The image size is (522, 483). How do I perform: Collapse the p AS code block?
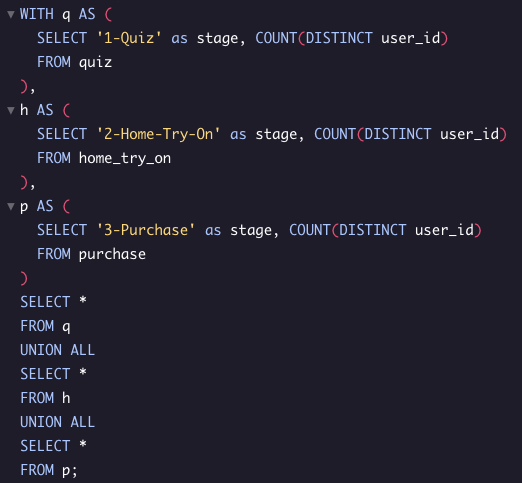pos(11,206)
